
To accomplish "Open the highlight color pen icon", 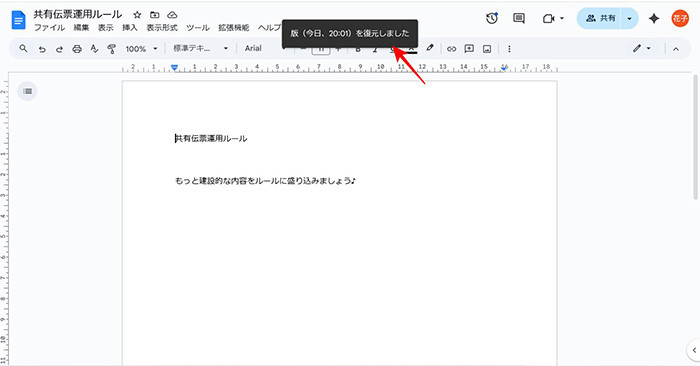I will point(430,48).
